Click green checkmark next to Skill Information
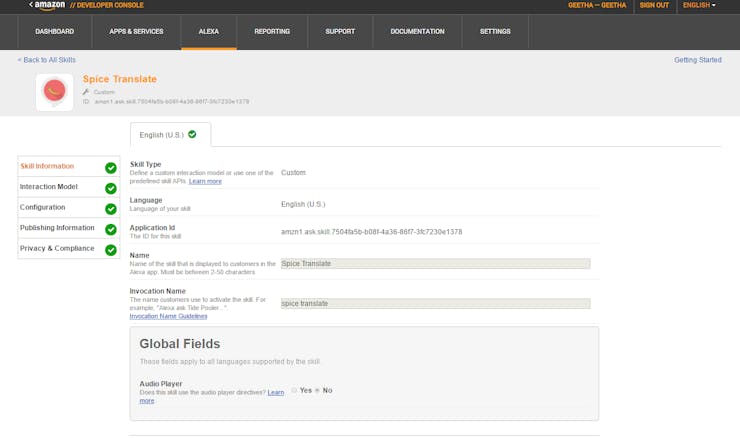 [111, 168]
